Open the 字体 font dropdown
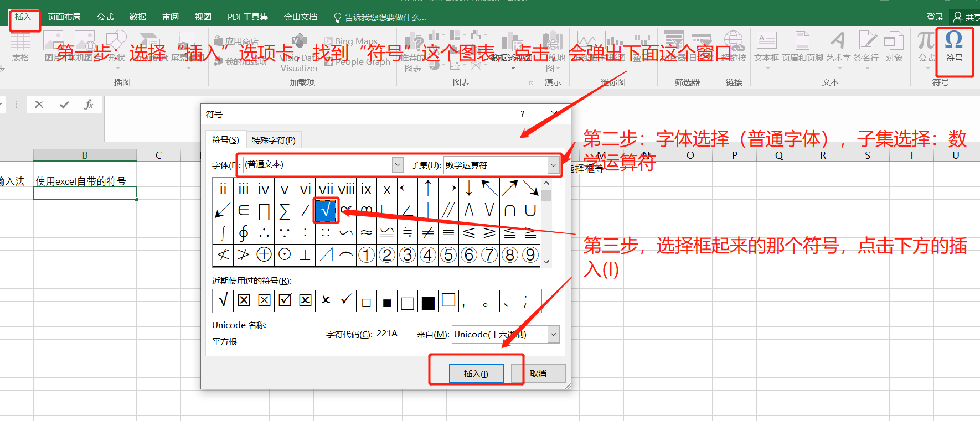The height and width of the screenshot is (421, 980). click(x=398, y=165)
